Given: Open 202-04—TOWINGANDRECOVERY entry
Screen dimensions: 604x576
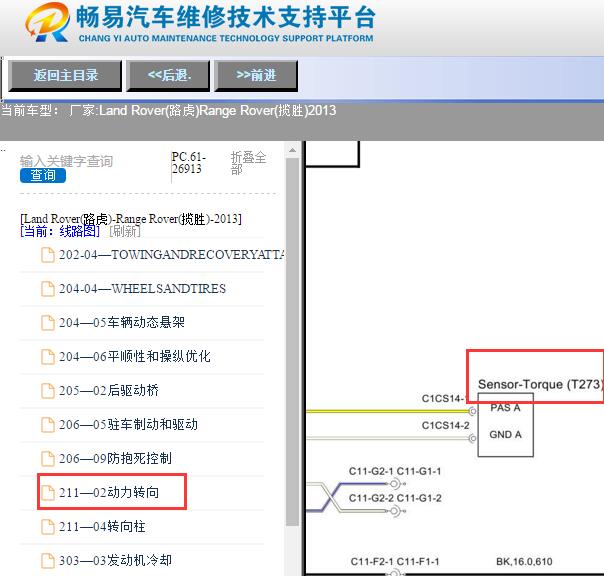Looking at the screenshot, I should coord(171,255).
